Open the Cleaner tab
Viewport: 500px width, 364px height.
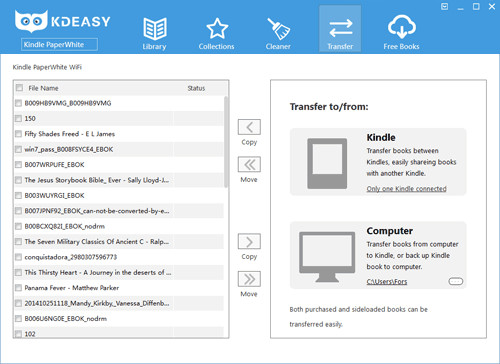pyautogui.click(x=278, y=34)
